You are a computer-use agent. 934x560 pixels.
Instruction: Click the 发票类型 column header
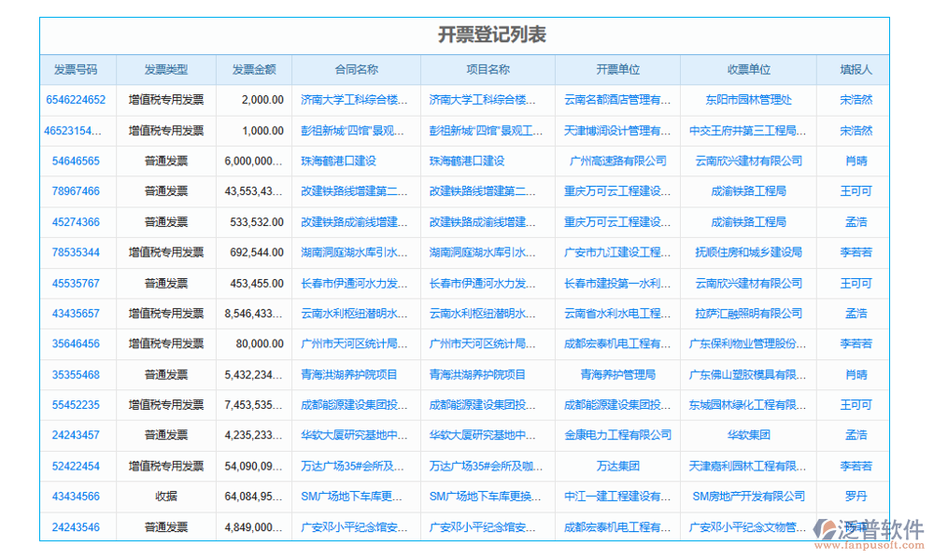tap(165, 70)
